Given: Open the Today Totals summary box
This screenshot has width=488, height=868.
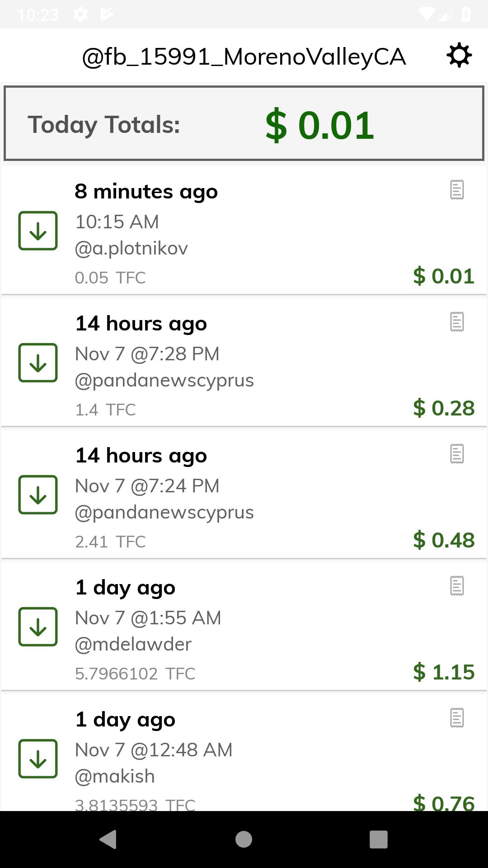Looking at the screenshot, I should pos(244,123).
